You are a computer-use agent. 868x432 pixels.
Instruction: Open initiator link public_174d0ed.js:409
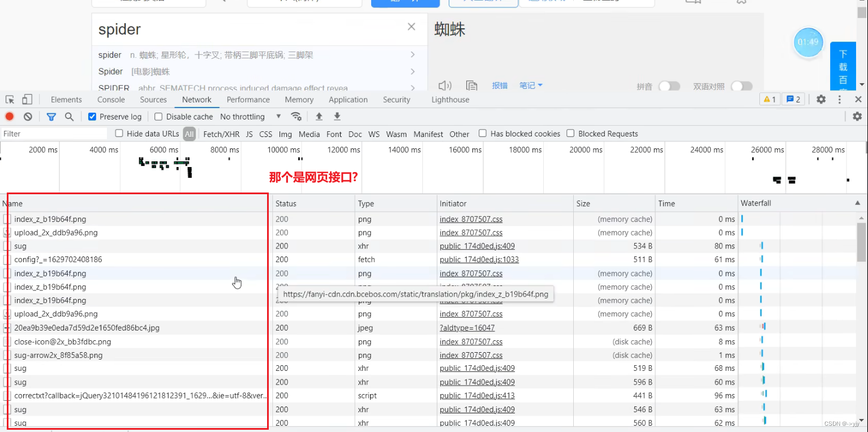click(477, 246)
